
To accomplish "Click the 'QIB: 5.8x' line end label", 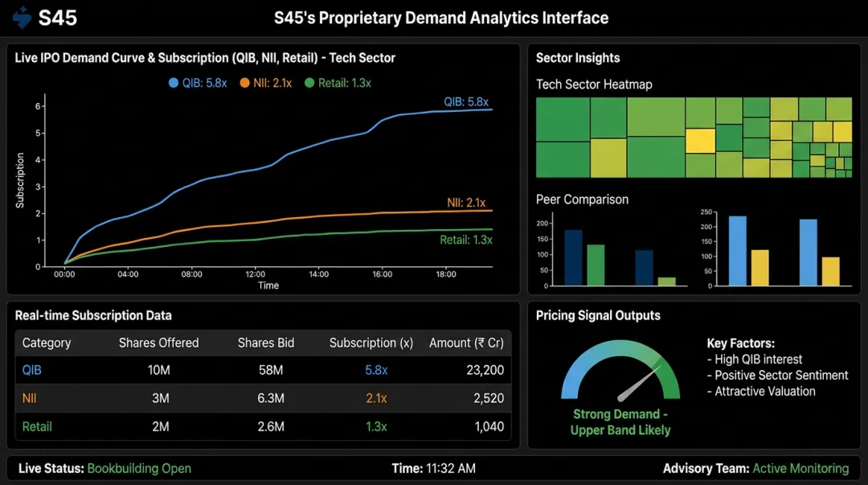I will tap(466, 102).
